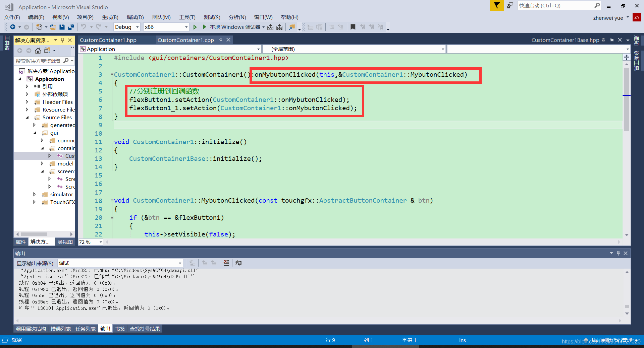This screenshot has height=348, width=644.
Task: Open the 帮助(H) menu
Action: tap(290, 17)
